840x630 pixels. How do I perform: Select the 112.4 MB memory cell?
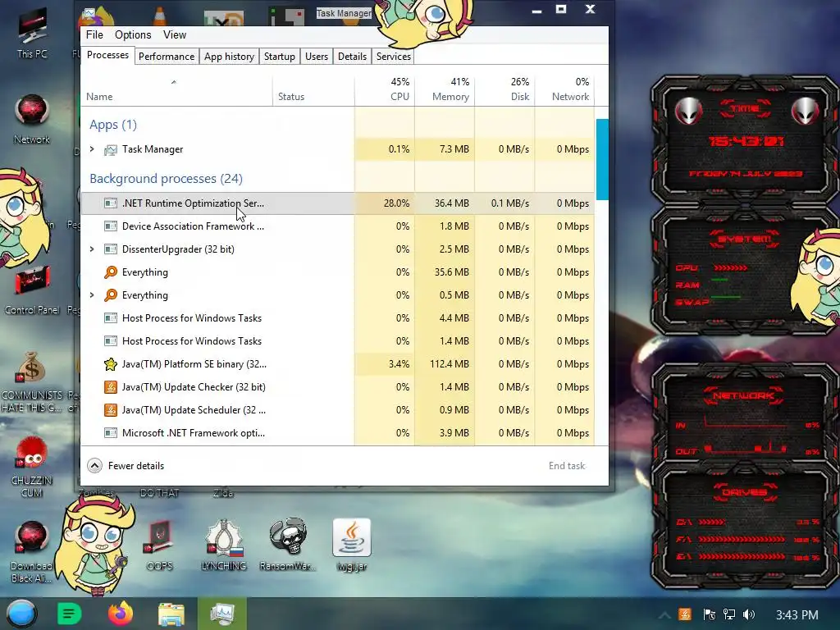click(x=444, y=364)
